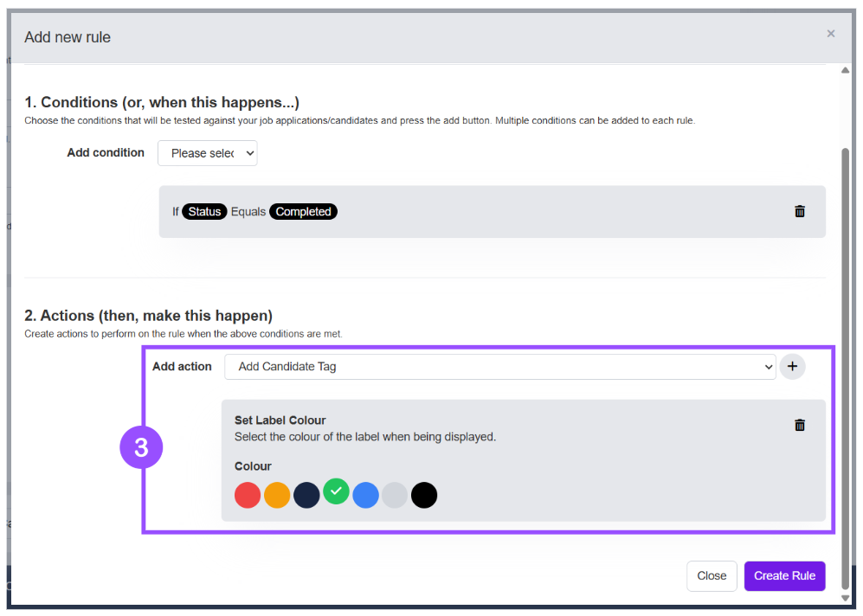Pick the black label colour
This screenshot has width=863, height=616.
[x=424, y=495]
